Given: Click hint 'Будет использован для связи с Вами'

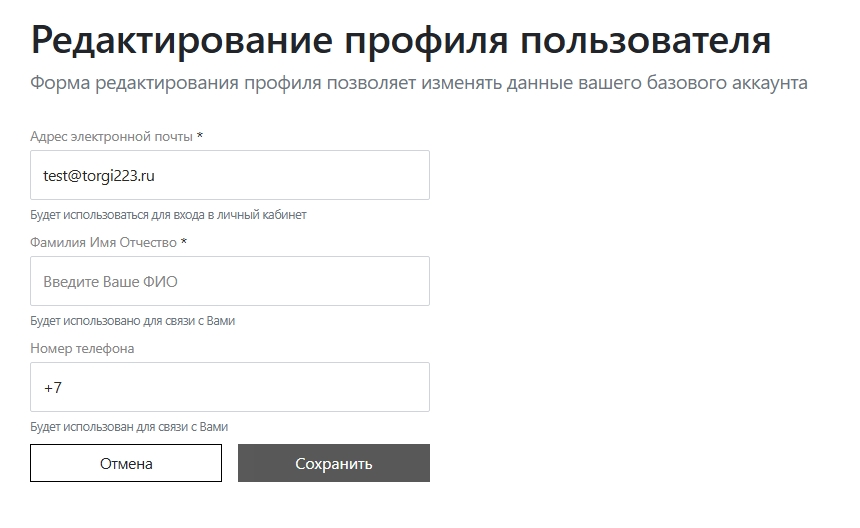Looking at the screenshot, I should tap(129, 427).
